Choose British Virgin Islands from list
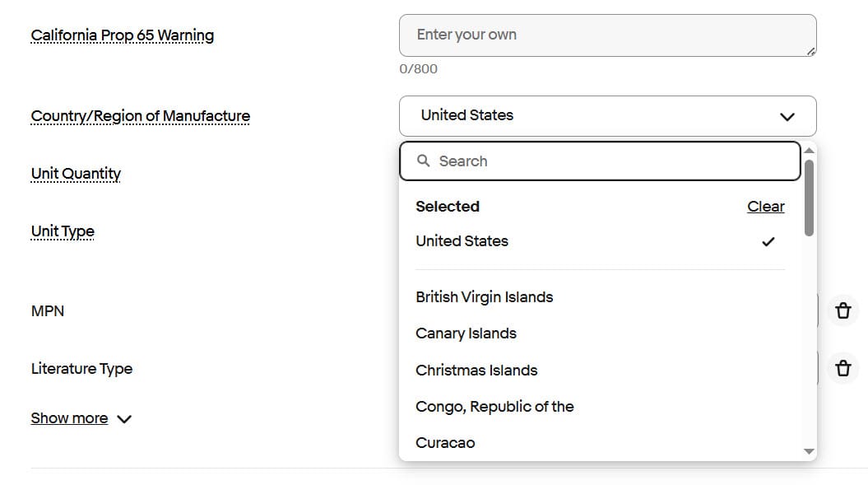This screenshot has width=868, height=485. click(484, 297)
